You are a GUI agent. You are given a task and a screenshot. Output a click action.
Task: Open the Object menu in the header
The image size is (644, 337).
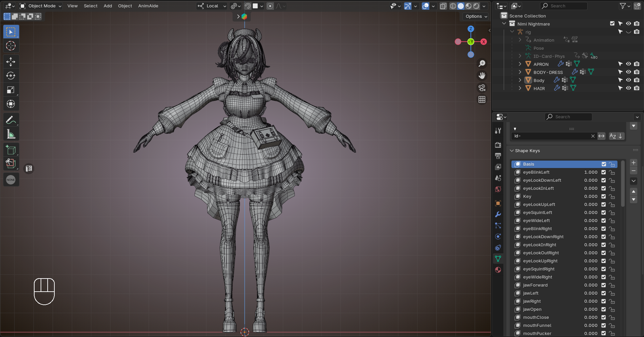pyautogui.click(x=125, y=6)
